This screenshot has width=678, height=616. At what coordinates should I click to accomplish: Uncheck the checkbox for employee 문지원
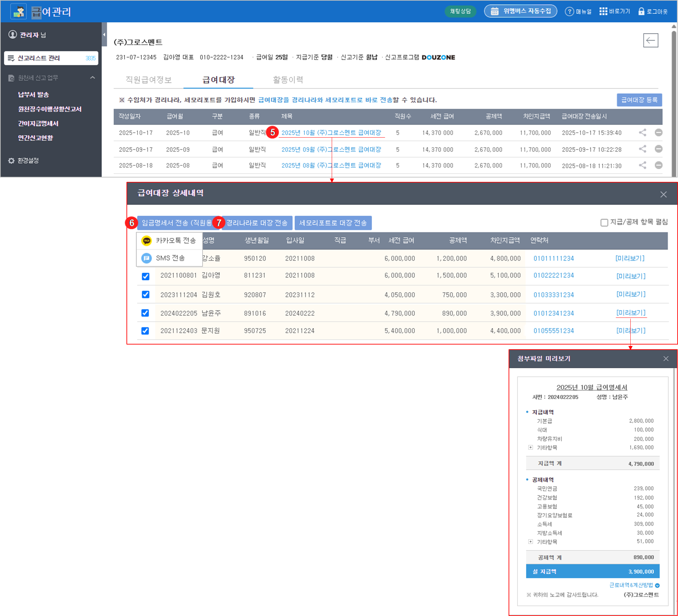click(x=145, y=331)
